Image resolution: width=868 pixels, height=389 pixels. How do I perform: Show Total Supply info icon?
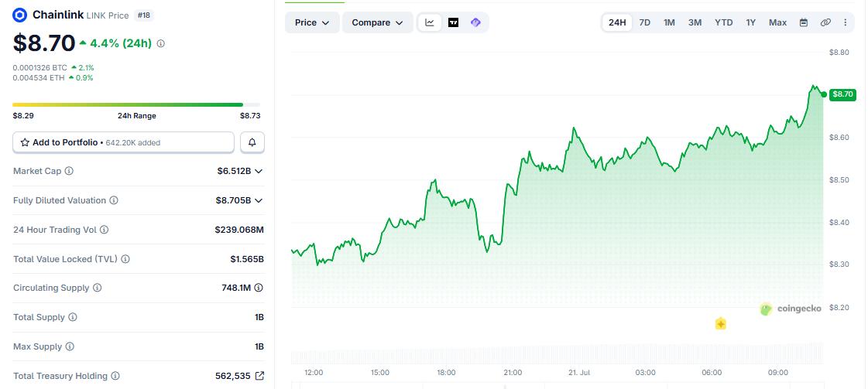coord(73,317)
